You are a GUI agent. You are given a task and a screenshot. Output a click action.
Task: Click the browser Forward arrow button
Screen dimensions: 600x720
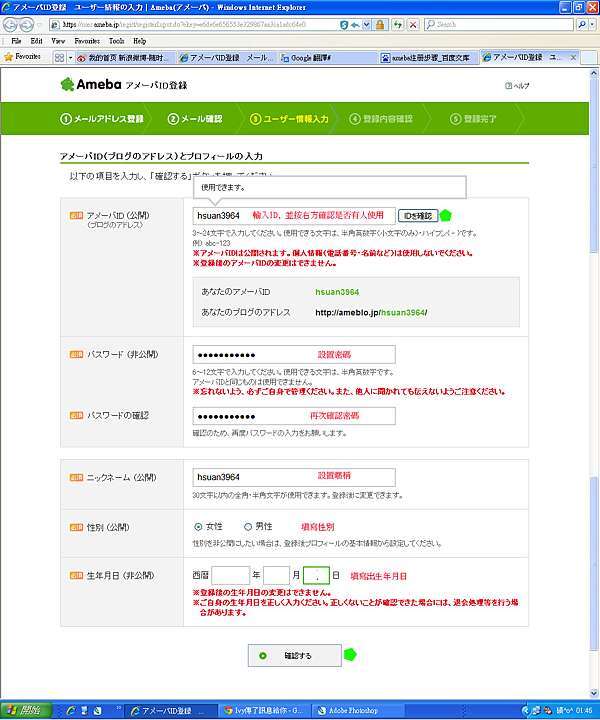tap(27, 24)
